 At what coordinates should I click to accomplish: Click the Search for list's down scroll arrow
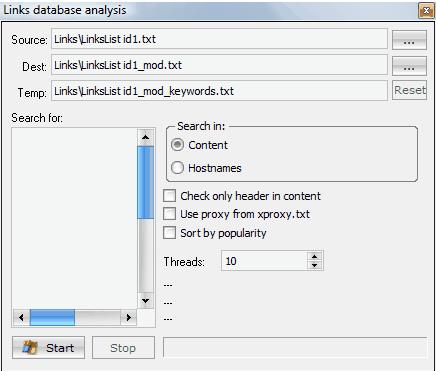point(145,301)
